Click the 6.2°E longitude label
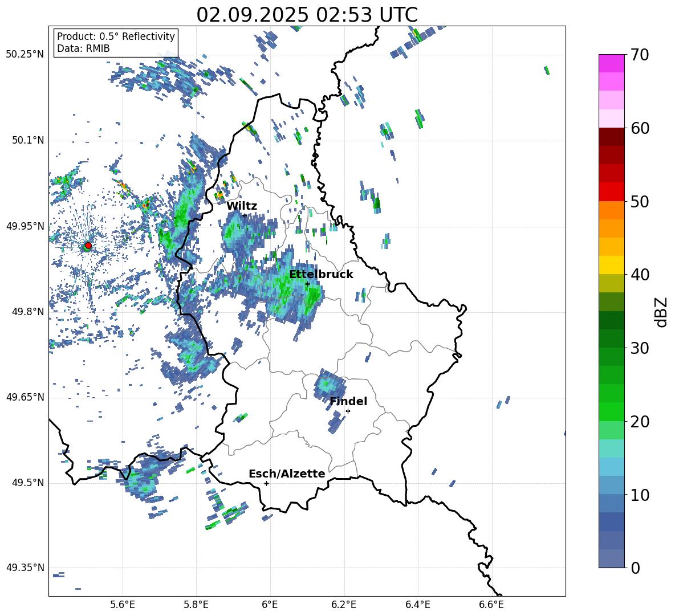Screen dimensions: 675x616 pyautogui.click(x=344, y=605)
